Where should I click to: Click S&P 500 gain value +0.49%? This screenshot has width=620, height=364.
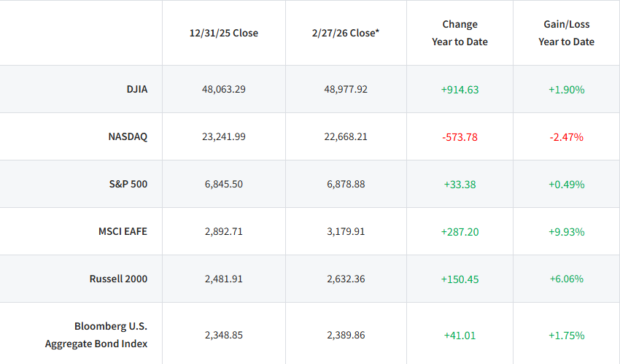pos(567,185)
